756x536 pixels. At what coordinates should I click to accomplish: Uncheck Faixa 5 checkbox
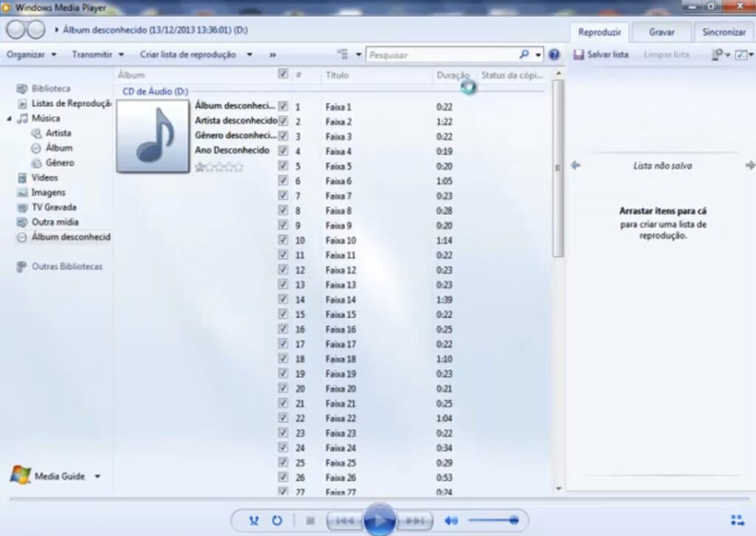coord(283,165)
